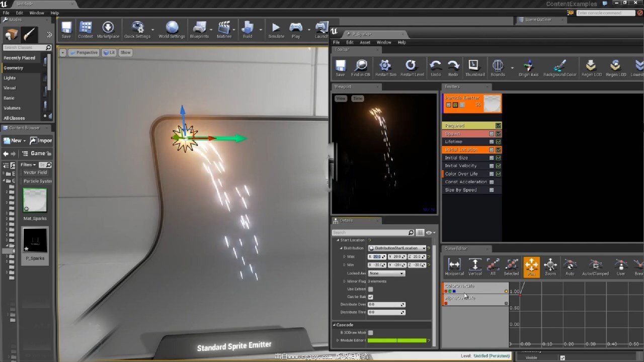644x362 pixels.
Task: Click Vertical fit in Curve Editor
Action: [475, 267]
